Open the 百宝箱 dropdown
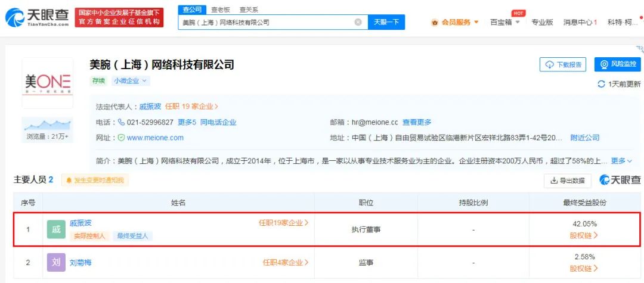The height and width of the screenshot is (283, 644). (505, 22)
